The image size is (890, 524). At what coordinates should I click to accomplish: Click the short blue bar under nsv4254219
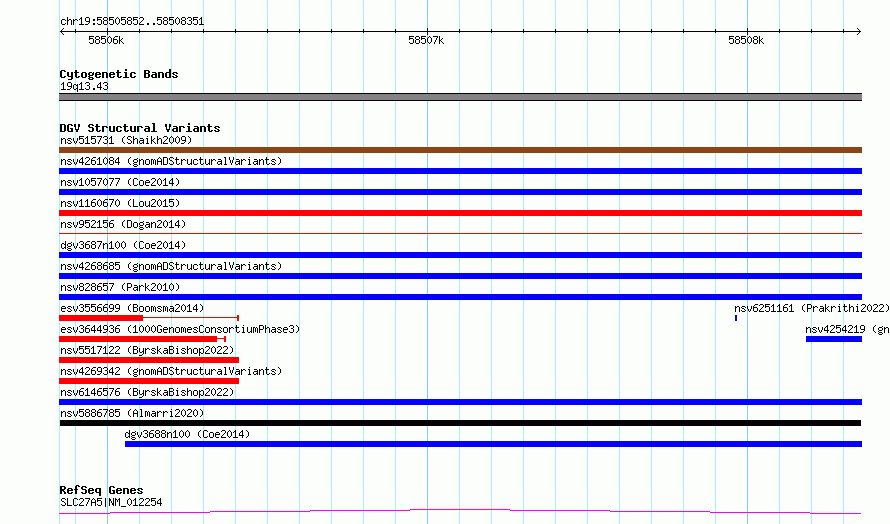[834, 339]
